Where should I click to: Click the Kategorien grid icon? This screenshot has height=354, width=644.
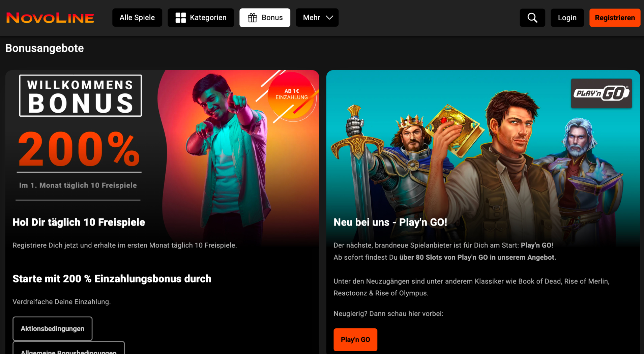(181, 18)
